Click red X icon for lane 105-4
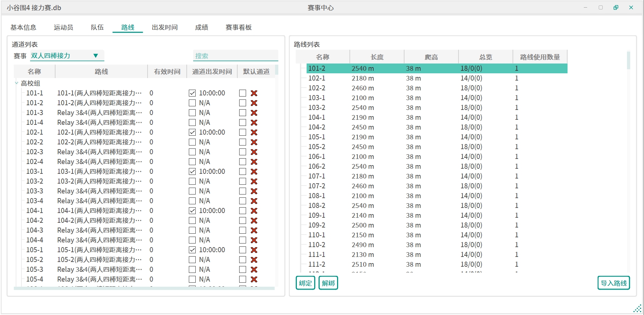This screenshot has height=315, width=644. pyautogui.click(x=254, y=279)
